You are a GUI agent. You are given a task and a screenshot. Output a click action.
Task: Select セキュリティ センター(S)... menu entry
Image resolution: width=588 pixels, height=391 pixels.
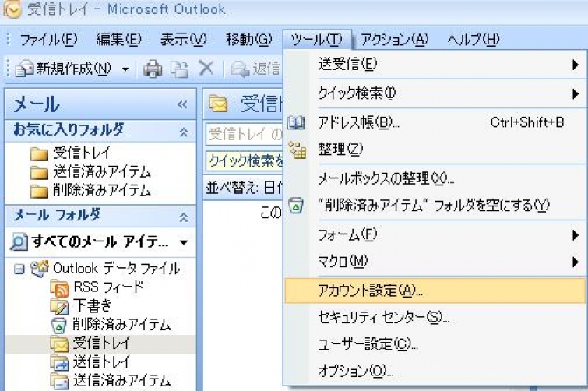pyautogui.click(x=435, y=318)
